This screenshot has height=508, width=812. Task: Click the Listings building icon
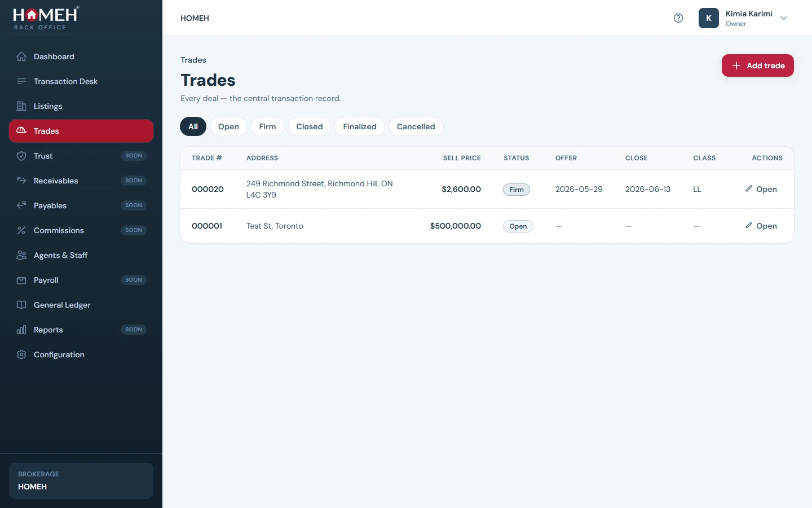tap(21, 106)
